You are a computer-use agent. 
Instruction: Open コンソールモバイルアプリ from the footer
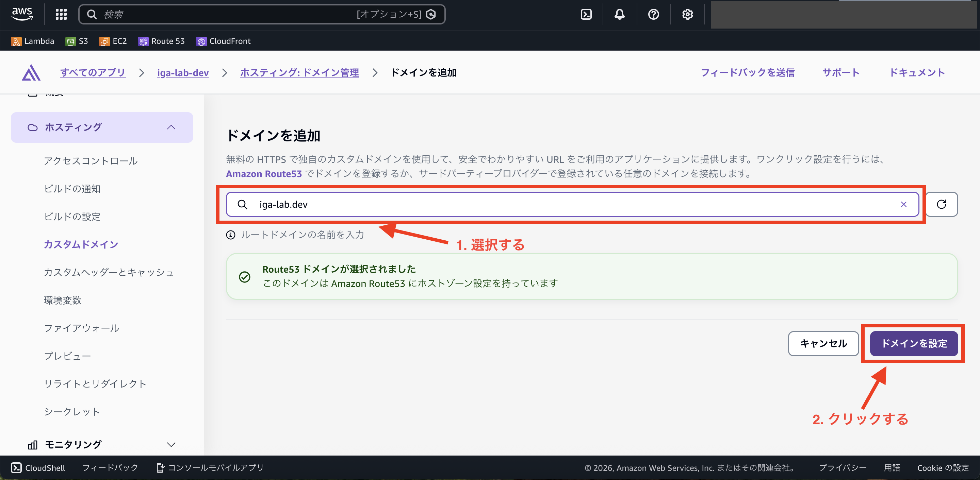(x=210, y=468)
